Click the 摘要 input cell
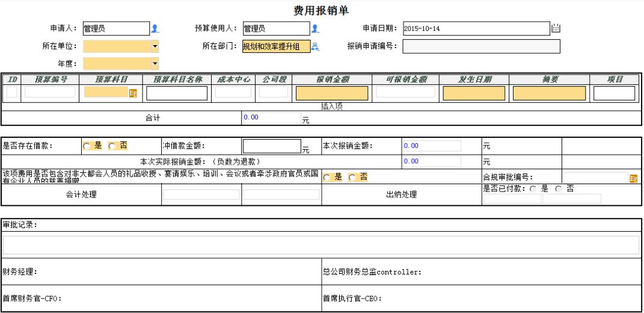This screenshot has height=313, width=644. coord(549,93)
